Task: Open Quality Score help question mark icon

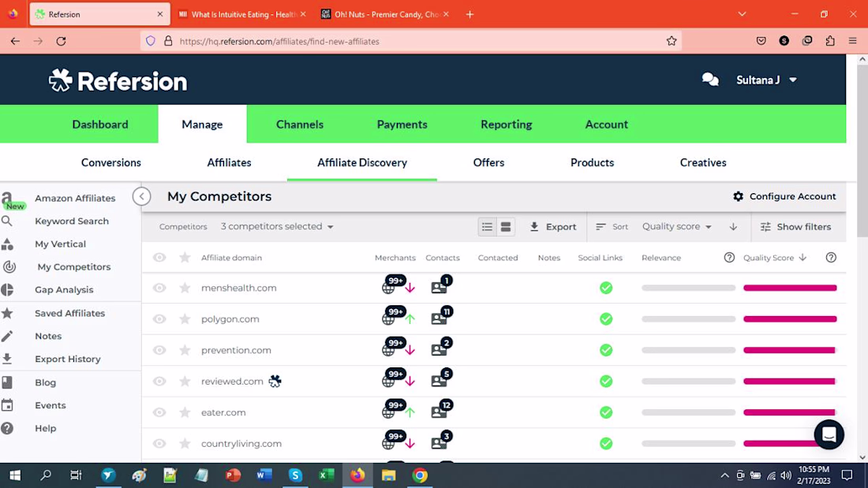Action: point(831,258)
